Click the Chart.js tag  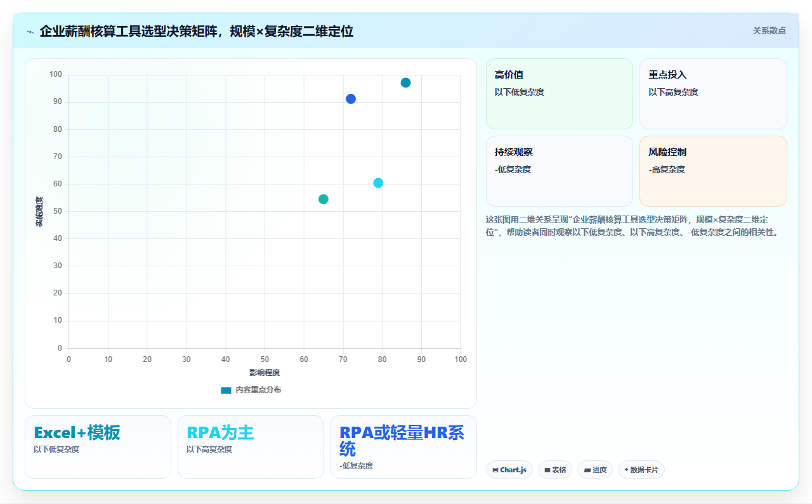[509, 470]
